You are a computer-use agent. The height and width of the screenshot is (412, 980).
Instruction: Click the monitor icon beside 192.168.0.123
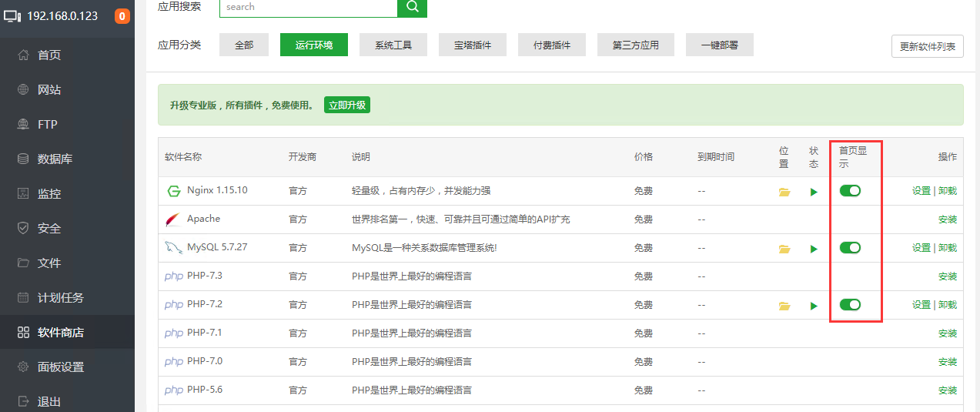tap(12, 15)
